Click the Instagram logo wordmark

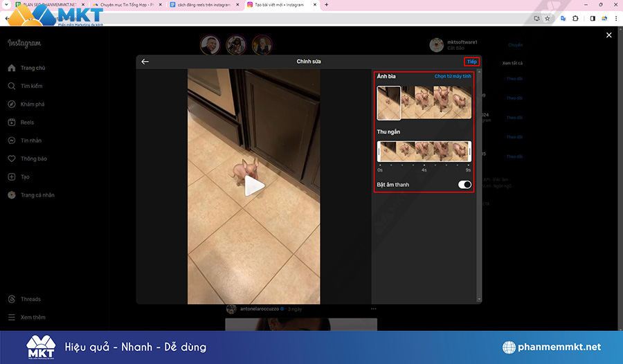24,44
